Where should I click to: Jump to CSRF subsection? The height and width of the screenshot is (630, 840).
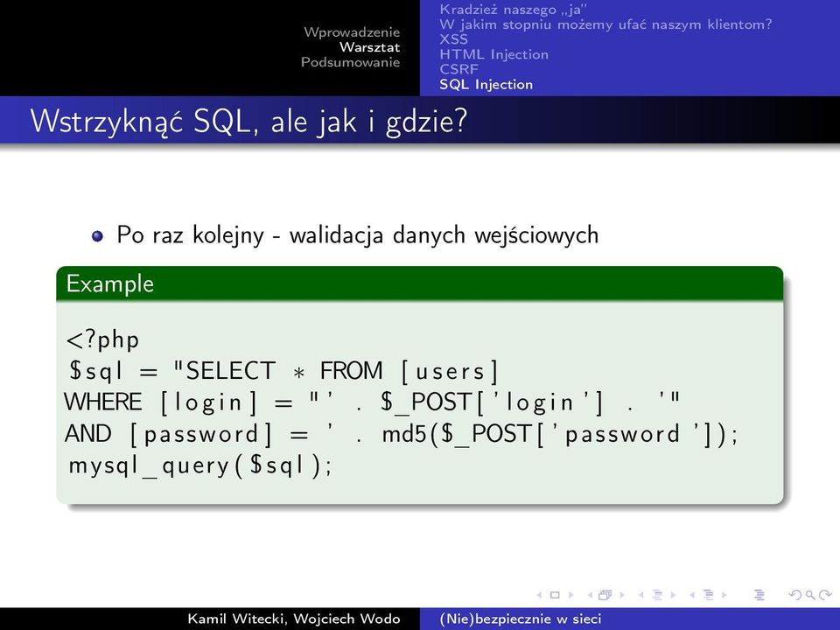click(458, 69)
